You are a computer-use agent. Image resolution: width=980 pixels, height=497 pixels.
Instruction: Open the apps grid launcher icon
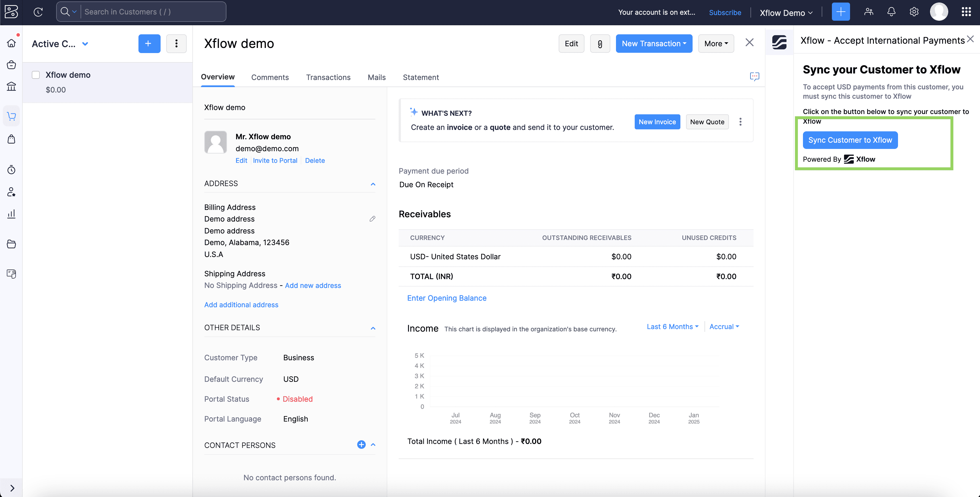pyautogui.click(x=966, y=12)
